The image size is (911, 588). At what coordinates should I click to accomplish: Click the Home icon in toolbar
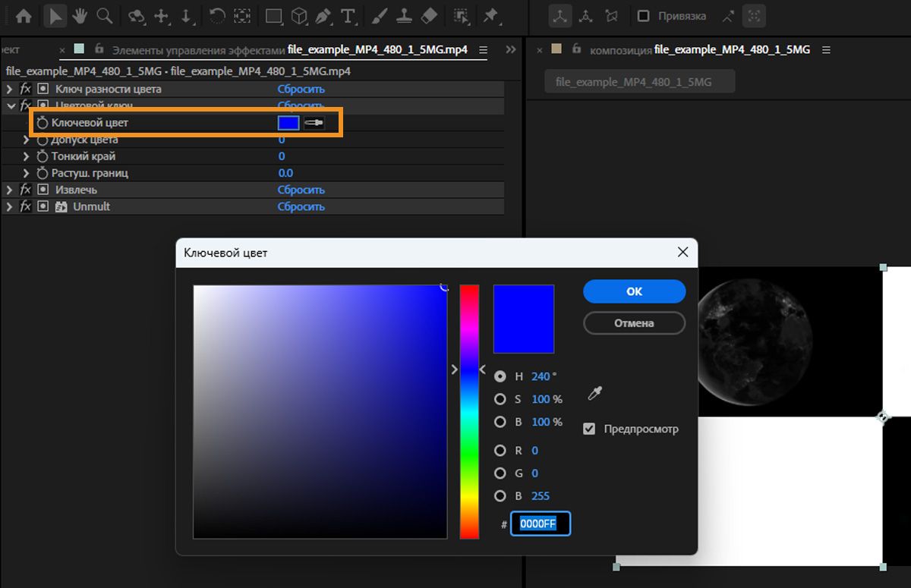coord(24,15)
